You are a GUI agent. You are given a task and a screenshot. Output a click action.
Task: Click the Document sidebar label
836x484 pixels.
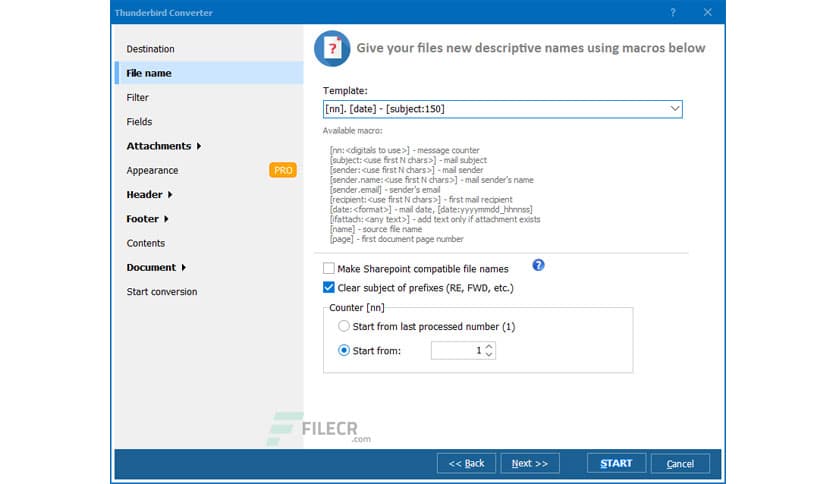[x=151, y=268]
